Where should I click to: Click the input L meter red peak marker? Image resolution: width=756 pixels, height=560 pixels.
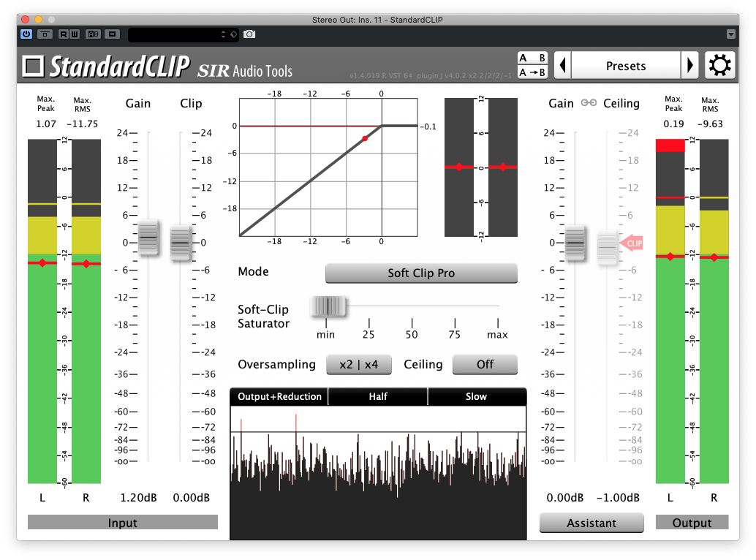point(42,262)
